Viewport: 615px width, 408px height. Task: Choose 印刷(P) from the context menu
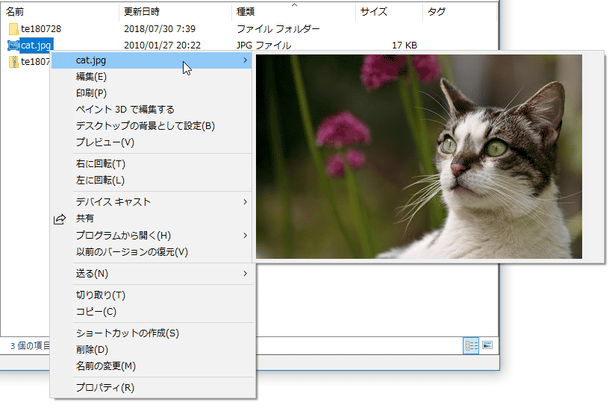click(151, 93)
